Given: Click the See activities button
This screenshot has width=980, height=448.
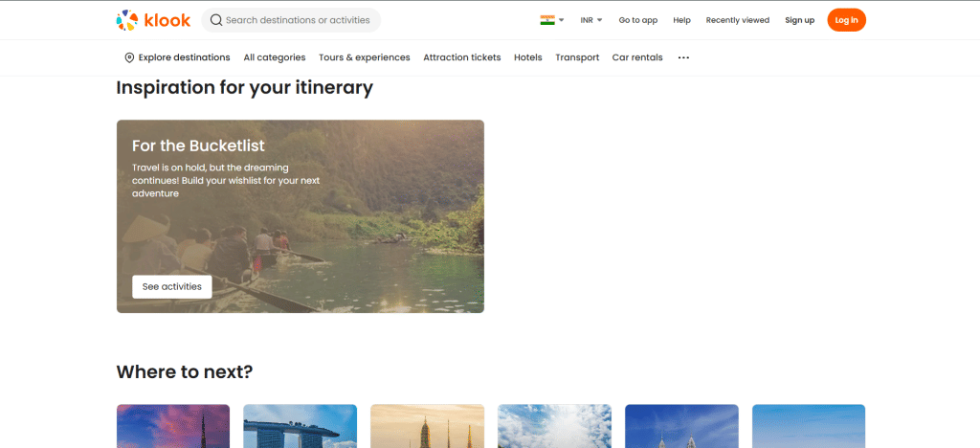Looking at the screenshot, I should [171, 286].
